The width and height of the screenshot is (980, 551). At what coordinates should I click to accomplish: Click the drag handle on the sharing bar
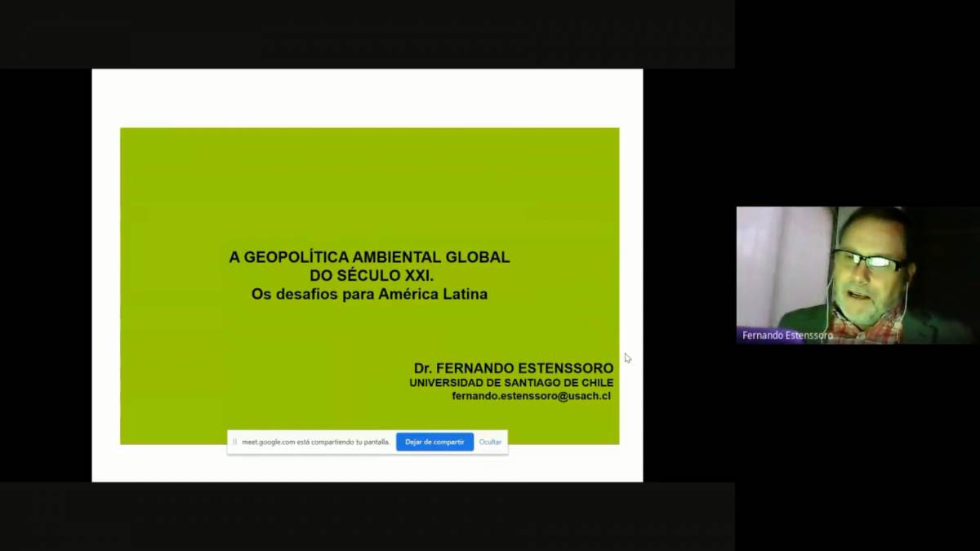click(x=235, y=442)
